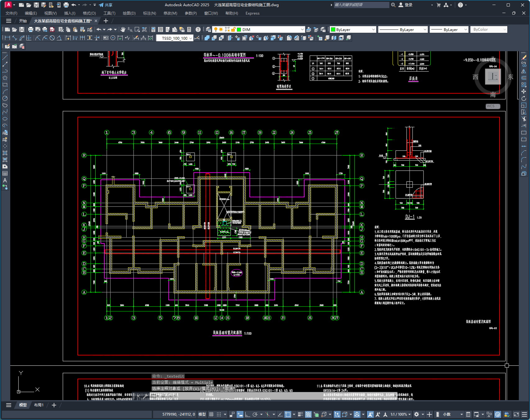Add a new drawing tab with plus
Image resolution: width=530 pixels, height=420 pixels.
coord(106,21)
